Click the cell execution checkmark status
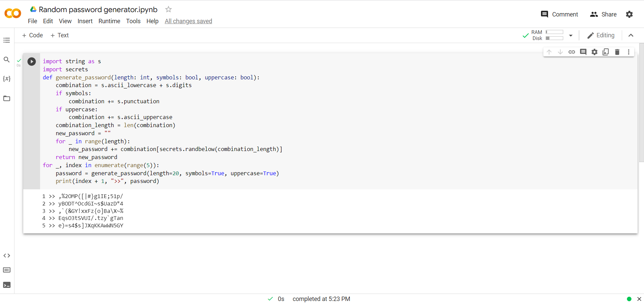The width and height of the screenshot is (644, 303). click(19, 61)
